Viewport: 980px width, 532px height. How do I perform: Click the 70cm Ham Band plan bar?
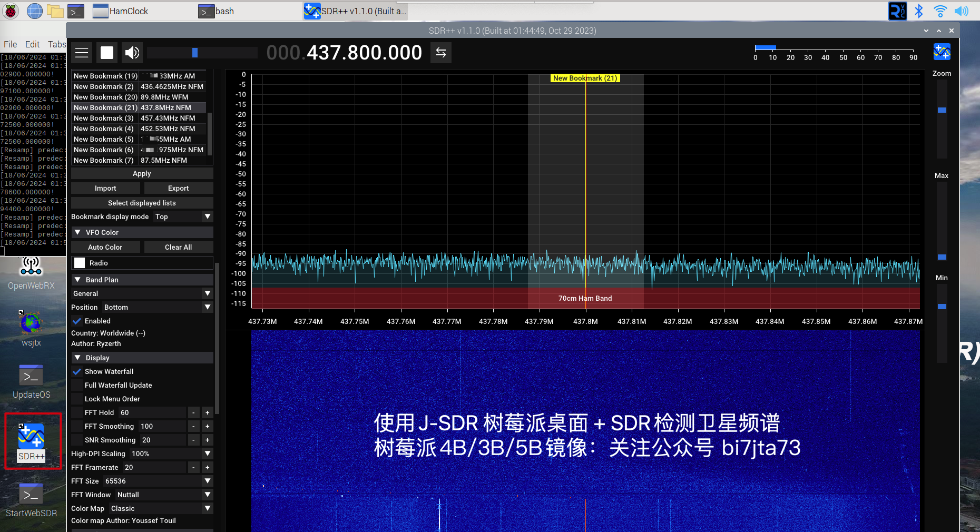[x=585, y=298]
